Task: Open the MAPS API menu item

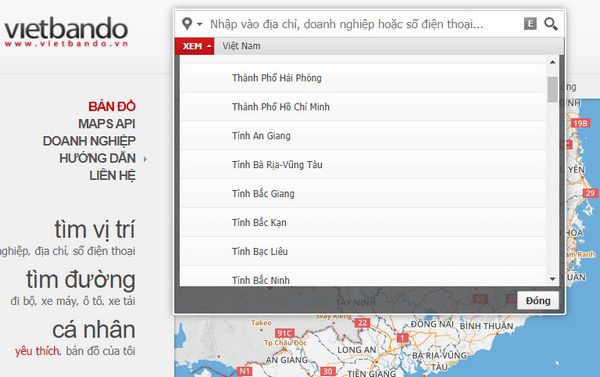Action: 107,124
